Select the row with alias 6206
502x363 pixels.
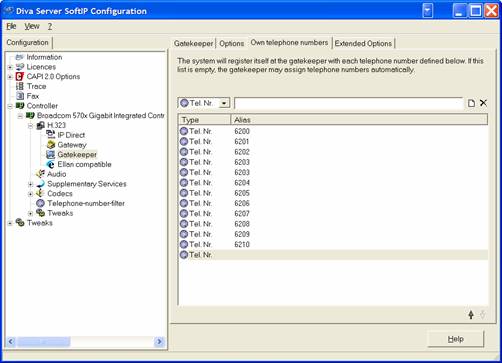(333, 203)
